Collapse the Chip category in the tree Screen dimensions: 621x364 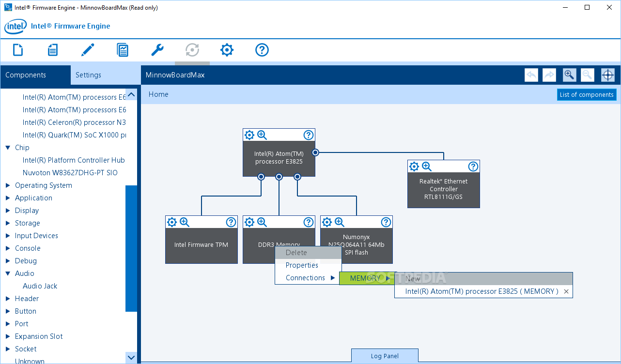[8, 148]
